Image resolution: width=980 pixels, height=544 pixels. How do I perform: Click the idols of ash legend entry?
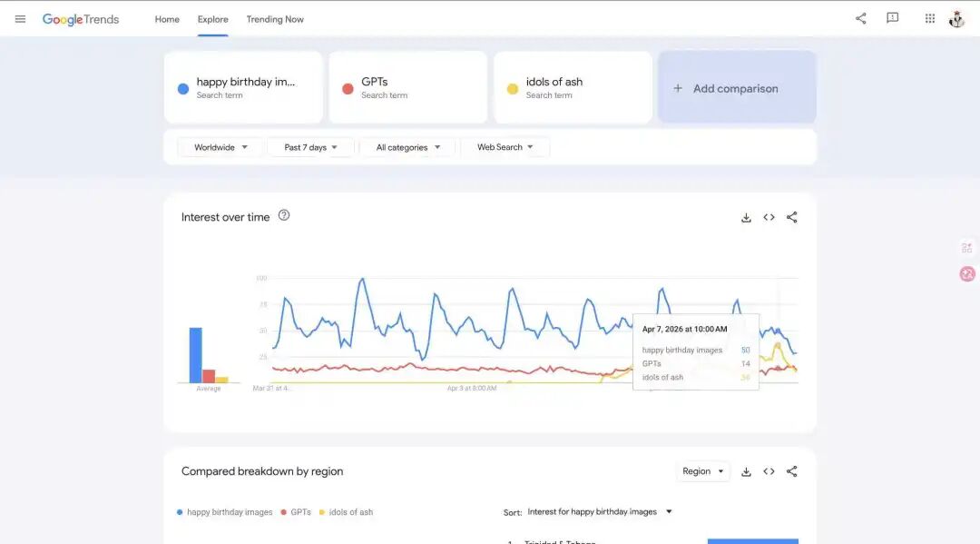click(347, 512)
